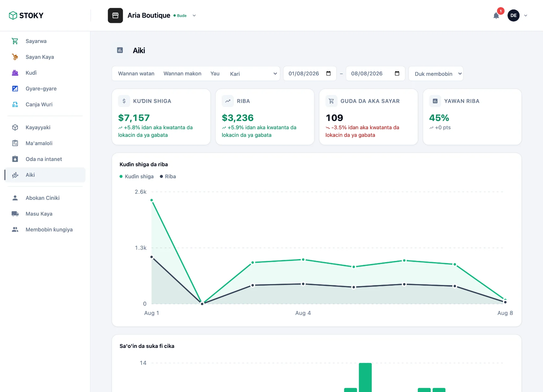
Task: Open the Aria Boutique store icon
Action: (x=115, y=15)
